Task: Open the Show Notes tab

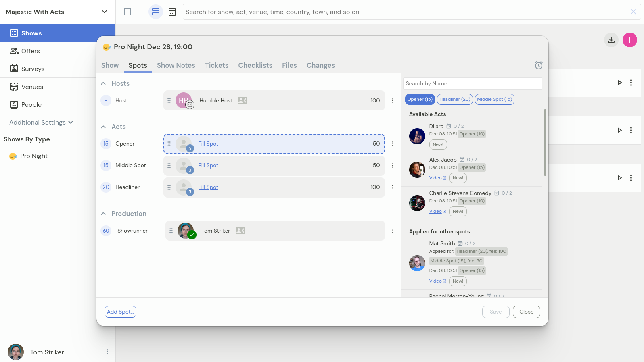Action: coord(176,65)
